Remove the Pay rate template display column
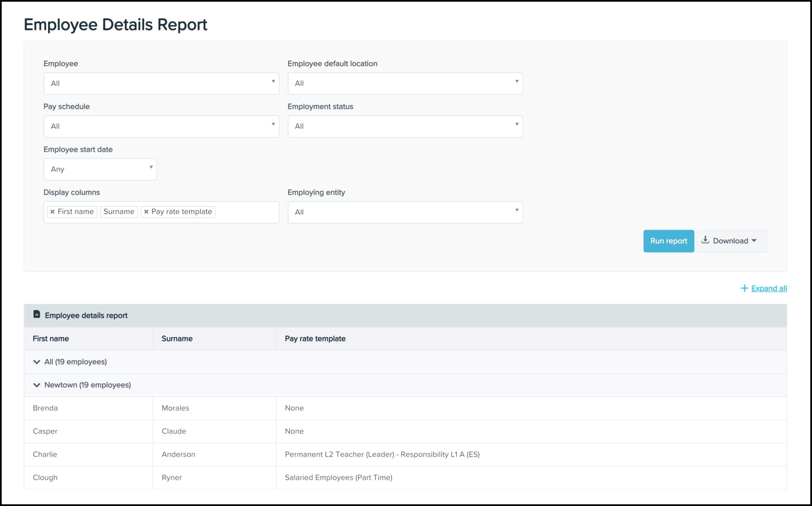Screen dimensions: 812x506 [x=146, y=211]
